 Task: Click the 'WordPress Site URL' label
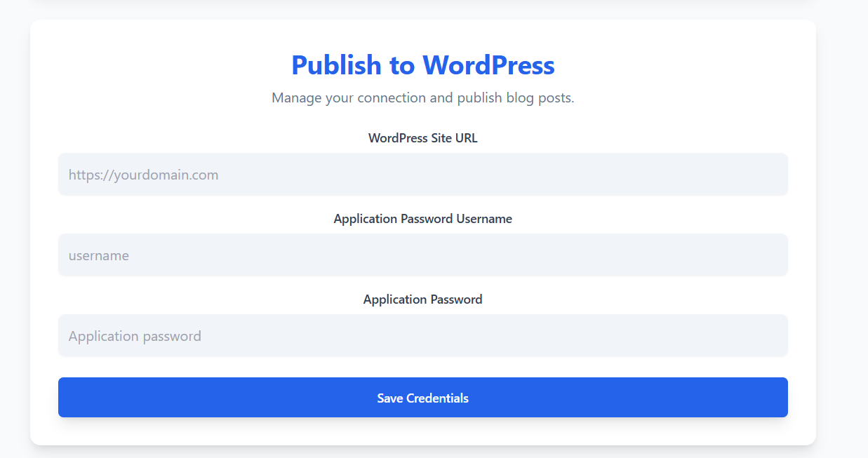(422, 138)
